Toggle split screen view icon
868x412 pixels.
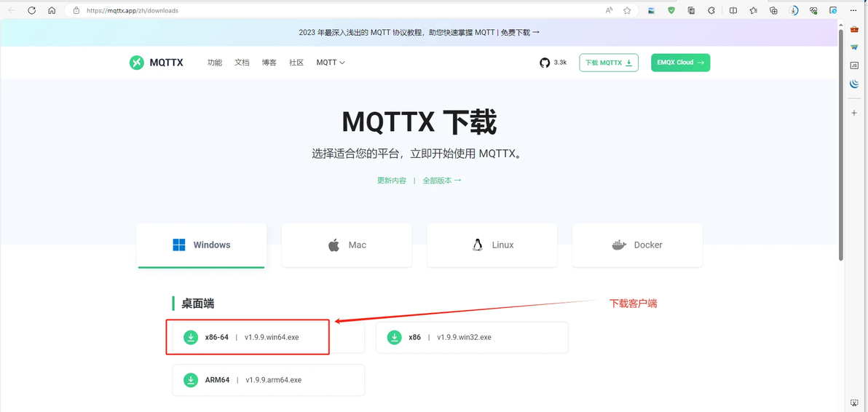point(733,10)
